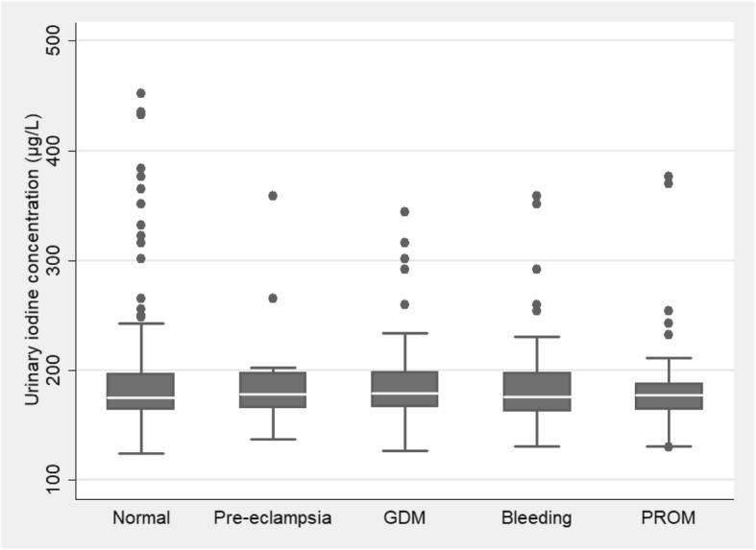Image resolution: width=756 pixels, height=550 pixels.
Task: Click the Pre-eclampsia x-axis label
Action: coord(273,518)
